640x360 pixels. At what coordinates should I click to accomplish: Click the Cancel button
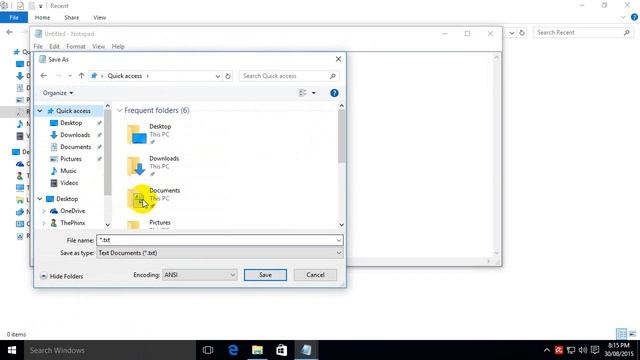315,275
